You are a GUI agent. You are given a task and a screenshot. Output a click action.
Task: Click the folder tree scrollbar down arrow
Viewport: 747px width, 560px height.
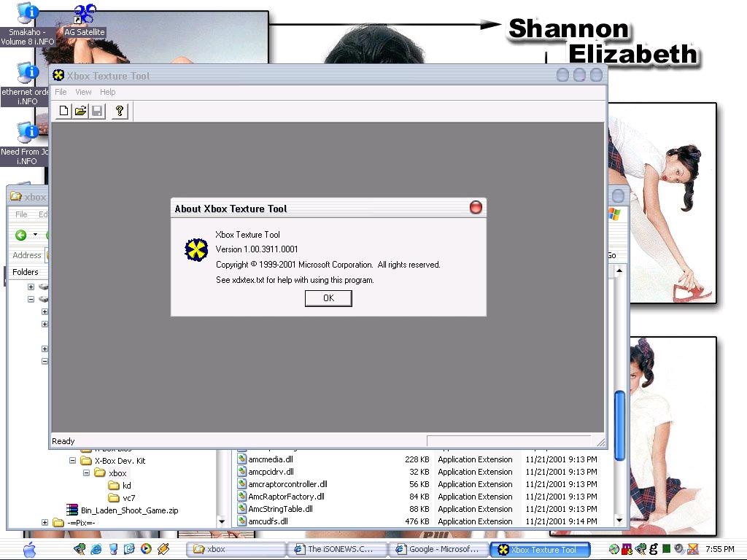tap(222, 521)
